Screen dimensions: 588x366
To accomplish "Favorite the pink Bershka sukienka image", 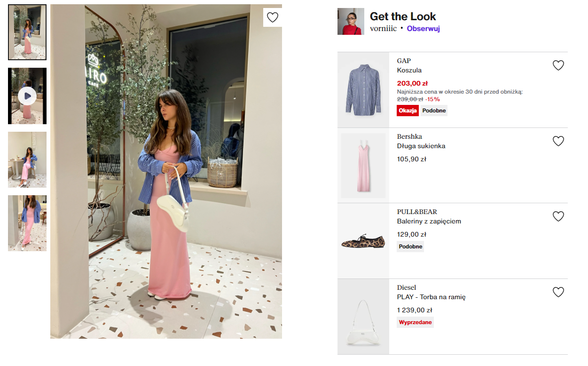I will pos(363,166).
